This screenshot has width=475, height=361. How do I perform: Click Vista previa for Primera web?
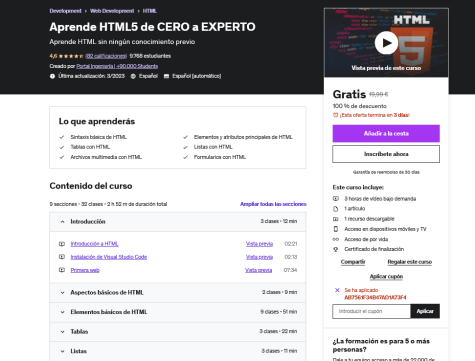(x=259, y=270)
